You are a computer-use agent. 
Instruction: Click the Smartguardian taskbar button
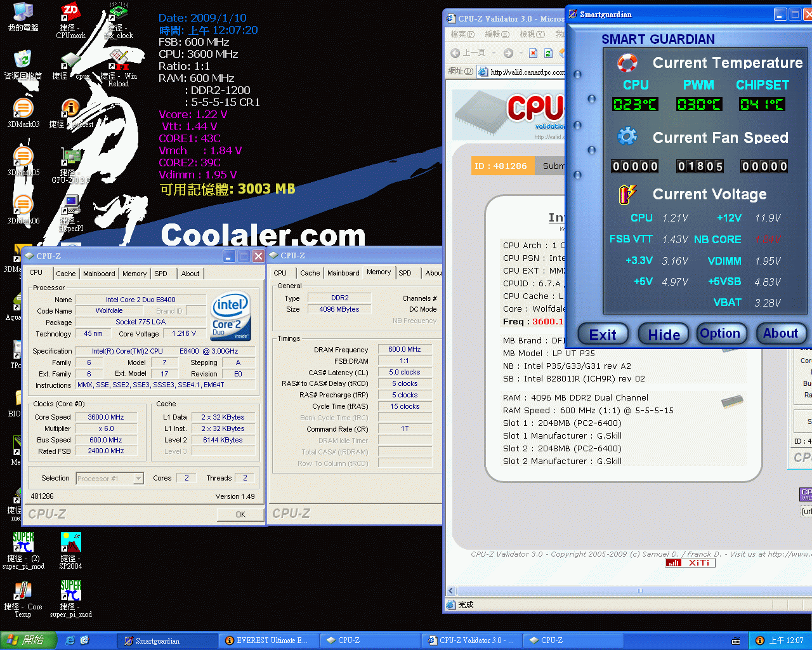pos(166,640)
